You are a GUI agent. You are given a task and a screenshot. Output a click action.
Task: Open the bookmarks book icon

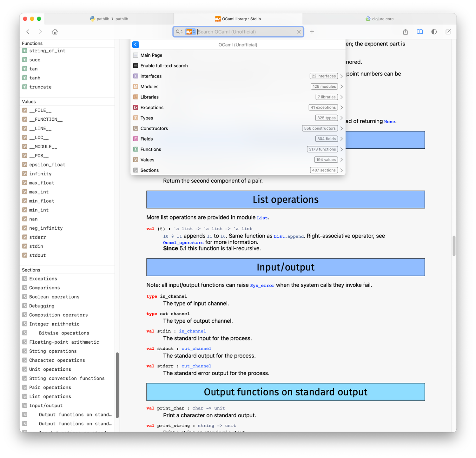[x=420, y=32]
